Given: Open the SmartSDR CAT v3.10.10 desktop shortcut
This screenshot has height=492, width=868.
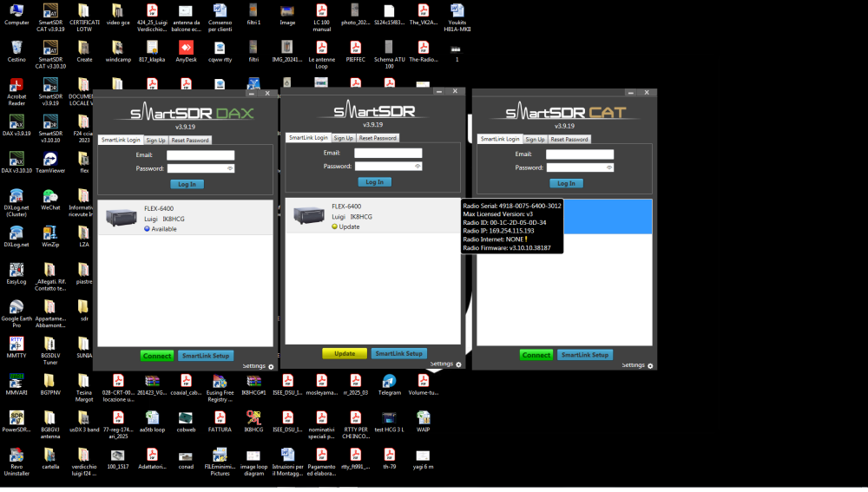Looking at the screenshot, I should (50, 55).
